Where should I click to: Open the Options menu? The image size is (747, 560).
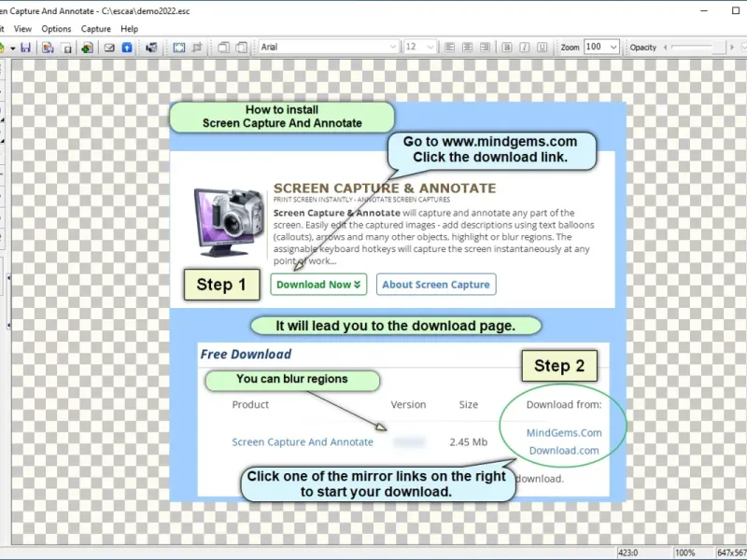(x=56, y=29)
